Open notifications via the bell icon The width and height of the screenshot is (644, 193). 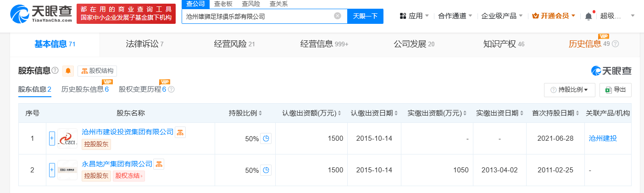point(588,16)
